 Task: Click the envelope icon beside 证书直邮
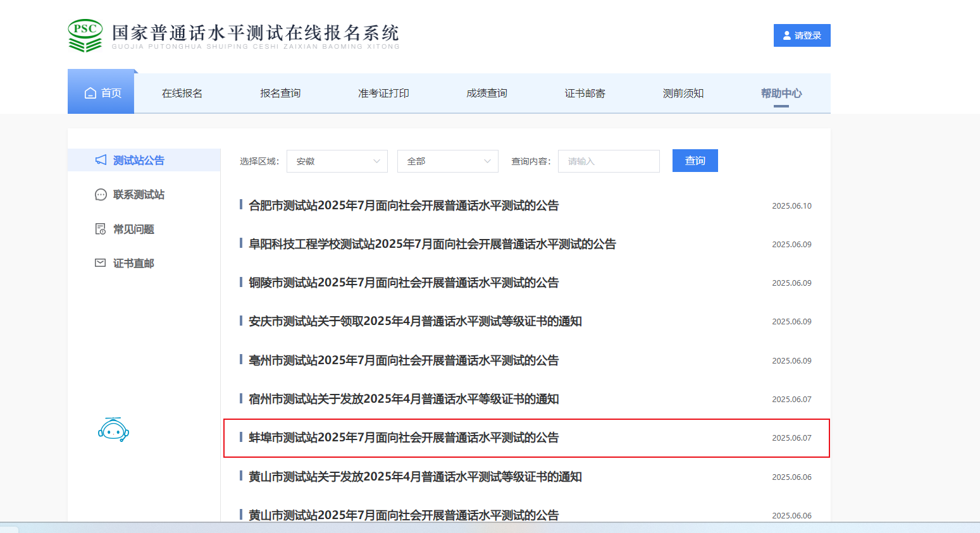(x=101, y=263)
